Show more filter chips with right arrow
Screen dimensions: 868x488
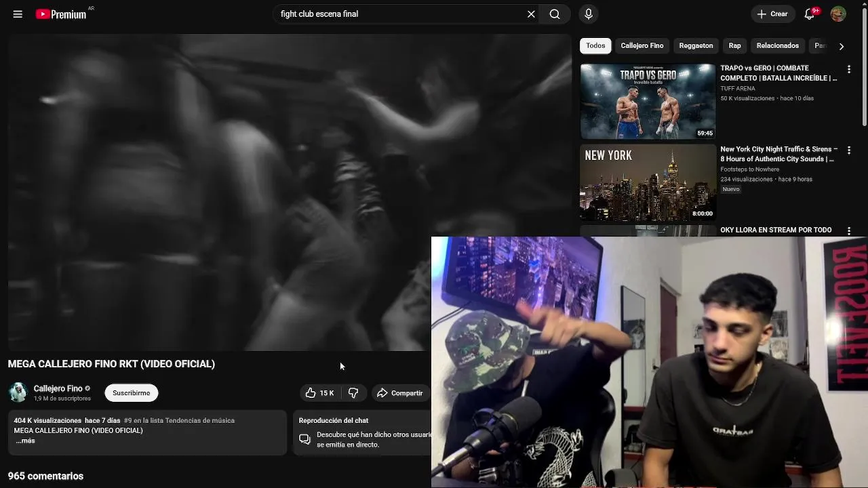click(x=842, y=46)
